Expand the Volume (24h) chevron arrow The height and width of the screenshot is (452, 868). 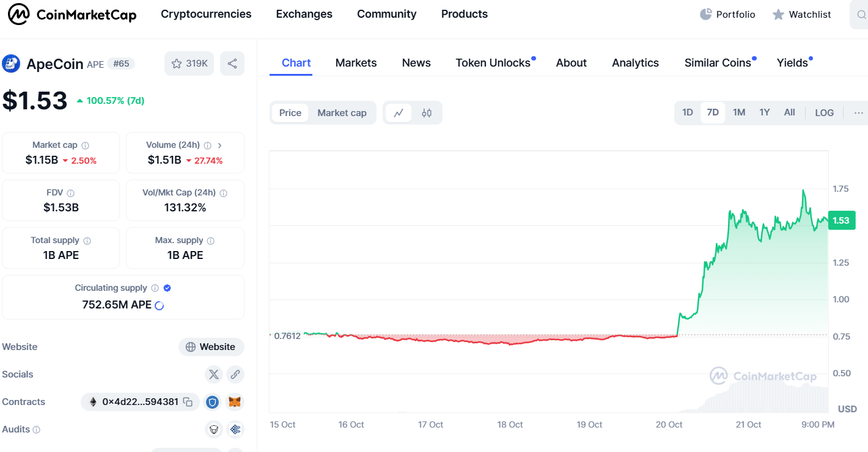pos(220,145)
